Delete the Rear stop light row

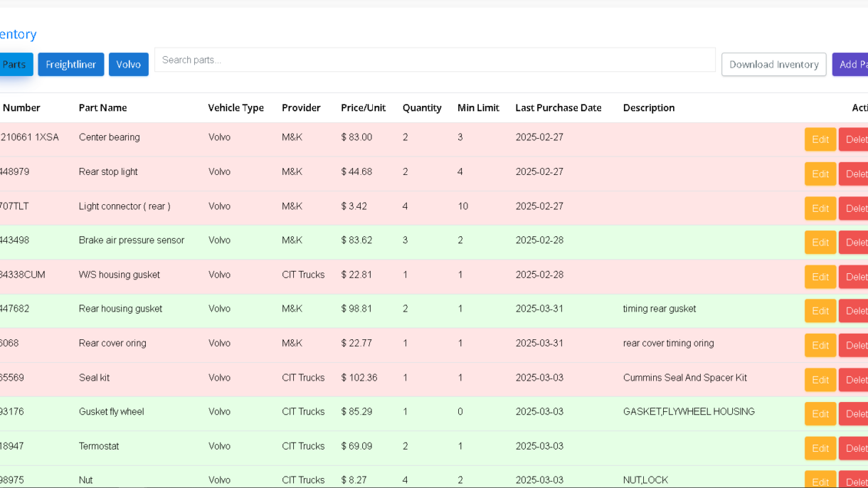tap(853, 174)
